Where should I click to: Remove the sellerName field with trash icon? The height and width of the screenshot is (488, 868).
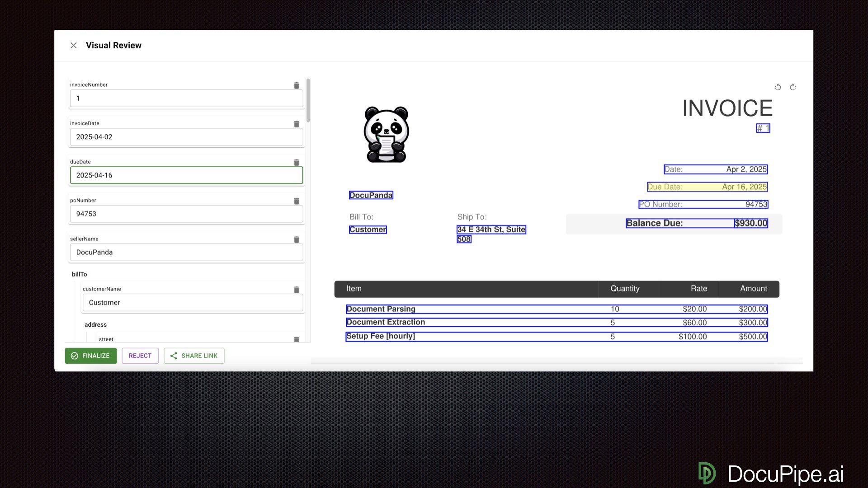[x=296, y=239]
